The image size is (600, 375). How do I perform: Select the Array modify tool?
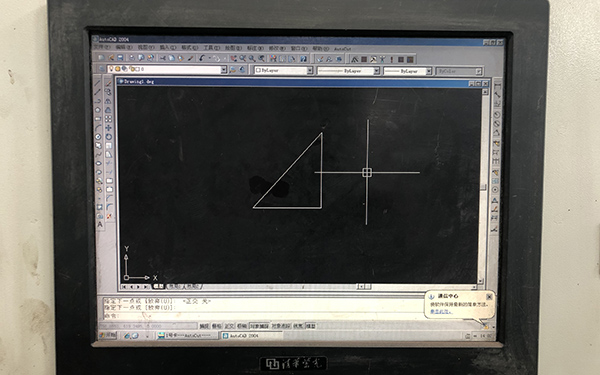(x=109, y=119)
